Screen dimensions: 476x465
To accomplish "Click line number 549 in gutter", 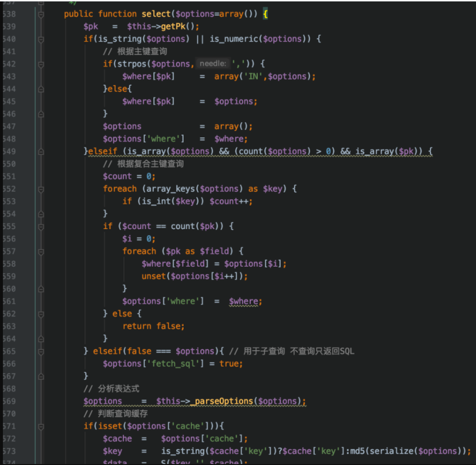I will pos(9,151).
